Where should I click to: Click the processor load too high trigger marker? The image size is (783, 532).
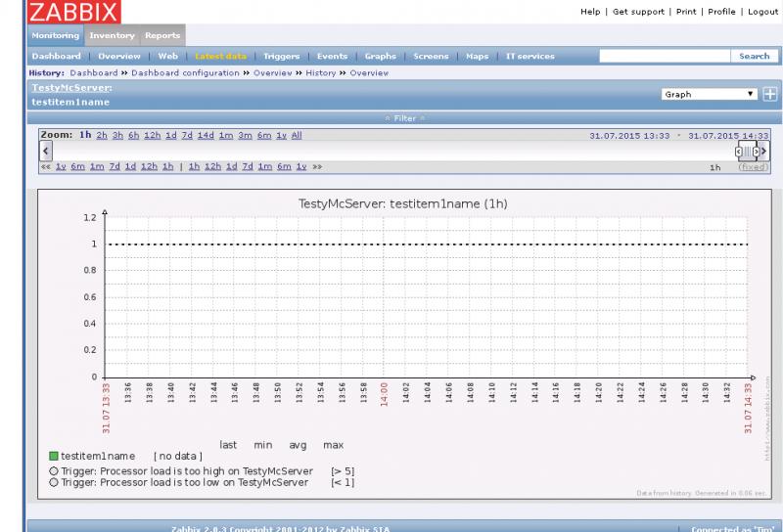point(53,470)
